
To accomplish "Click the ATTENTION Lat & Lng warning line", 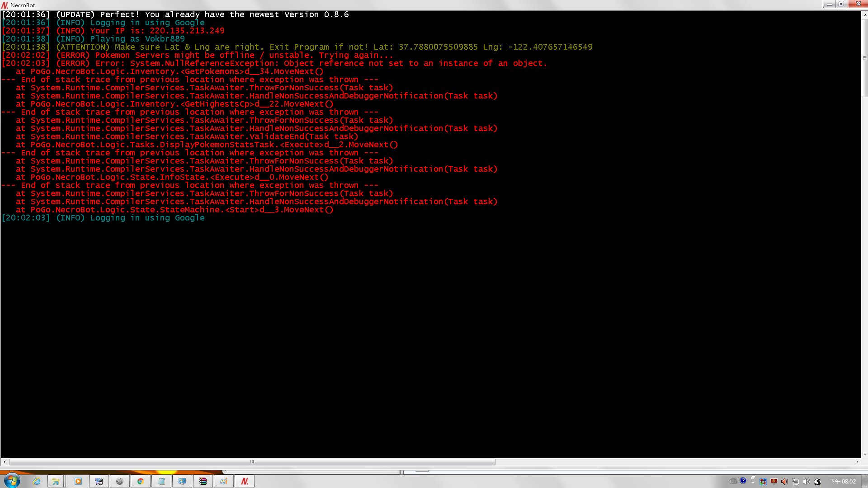I will (x=297, y=47).
